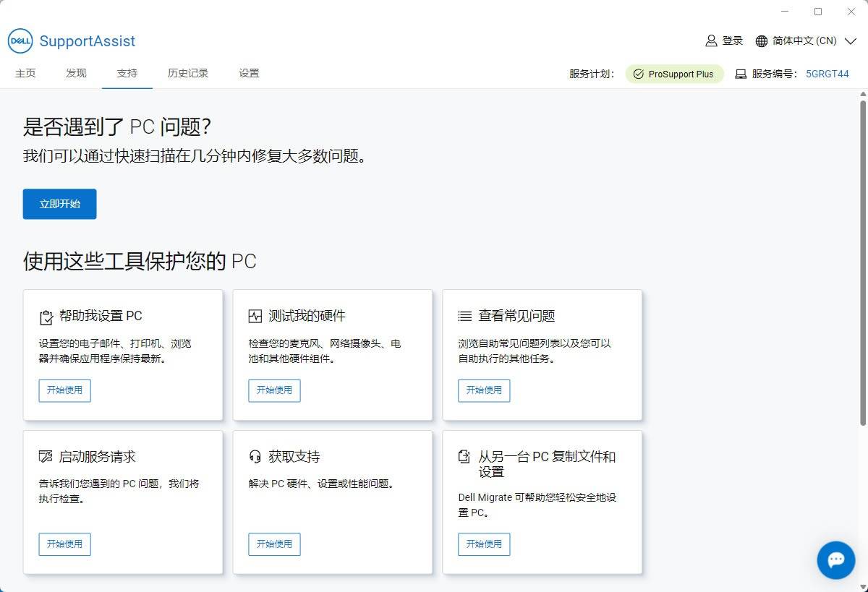Click the globe language icon
This screenshot has height=592, width=868.
click(762, 41)
